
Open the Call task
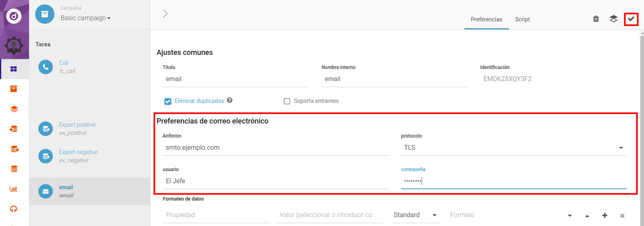[x=64, y=63]
